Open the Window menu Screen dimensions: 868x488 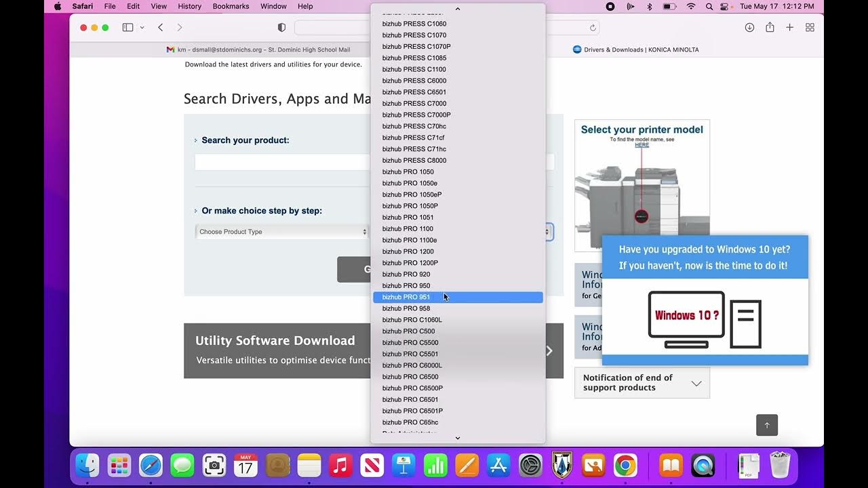pyautogui.click(x=273, y=6)
